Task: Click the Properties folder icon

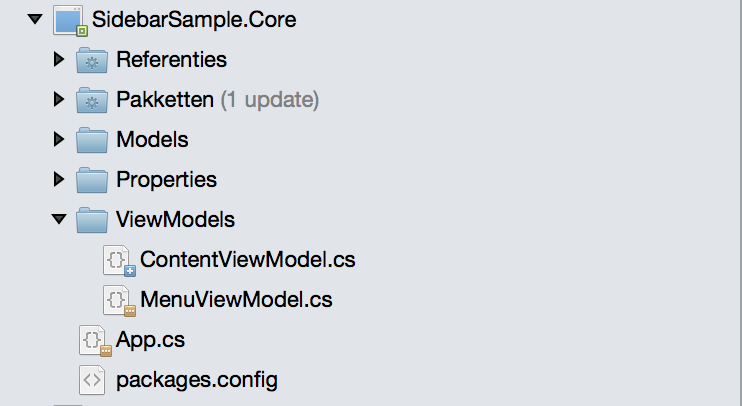Action: 92,180
